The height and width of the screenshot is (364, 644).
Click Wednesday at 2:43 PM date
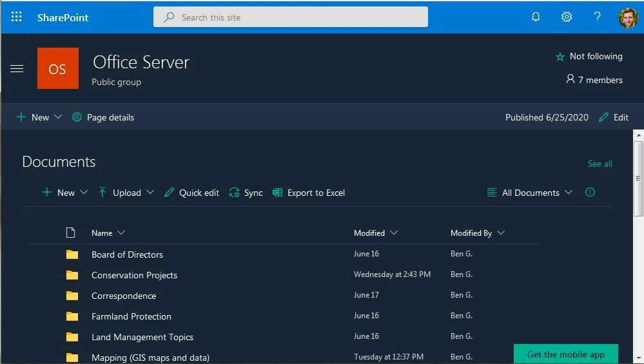pos(392,274)
